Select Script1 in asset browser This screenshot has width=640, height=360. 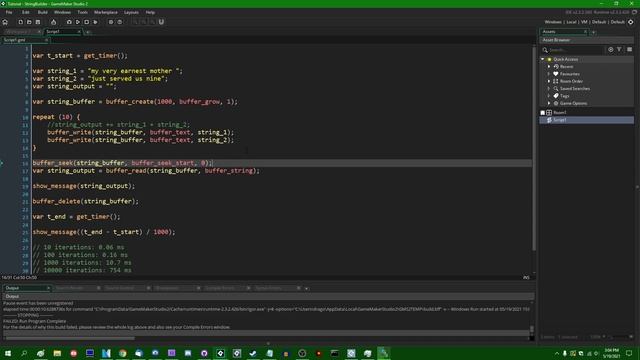[587, 120]
